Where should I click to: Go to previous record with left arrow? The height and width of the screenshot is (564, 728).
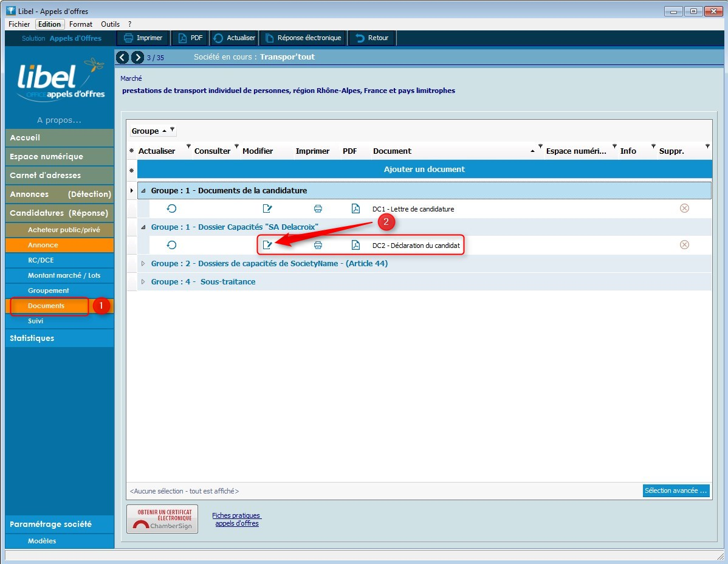click(122, 57)
